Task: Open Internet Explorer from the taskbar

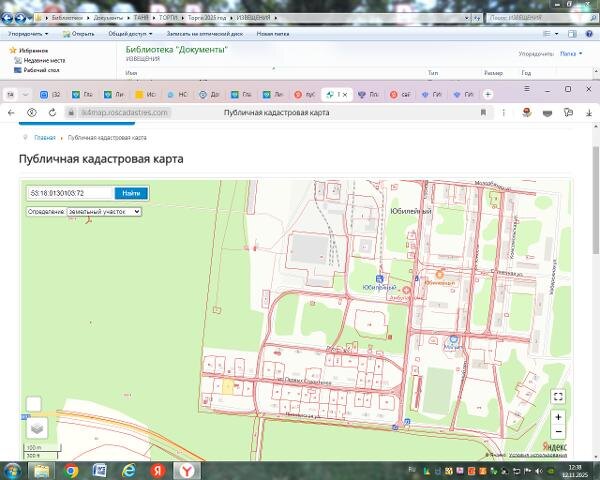Action: (x=129, y=471)
